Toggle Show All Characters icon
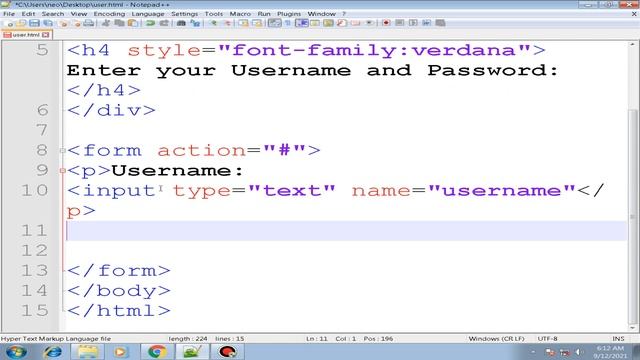Screen dimensions: 640x360 [x=288, y=23]
